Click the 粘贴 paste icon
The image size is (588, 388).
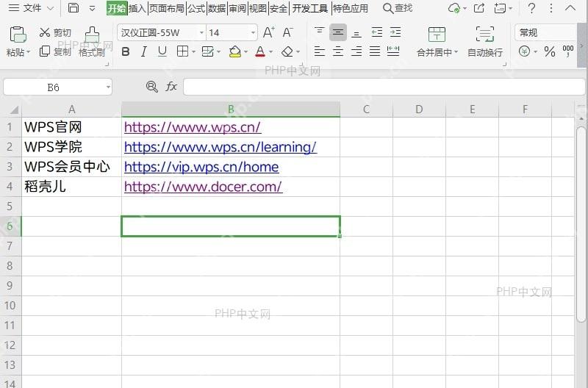tap(17, 35)
